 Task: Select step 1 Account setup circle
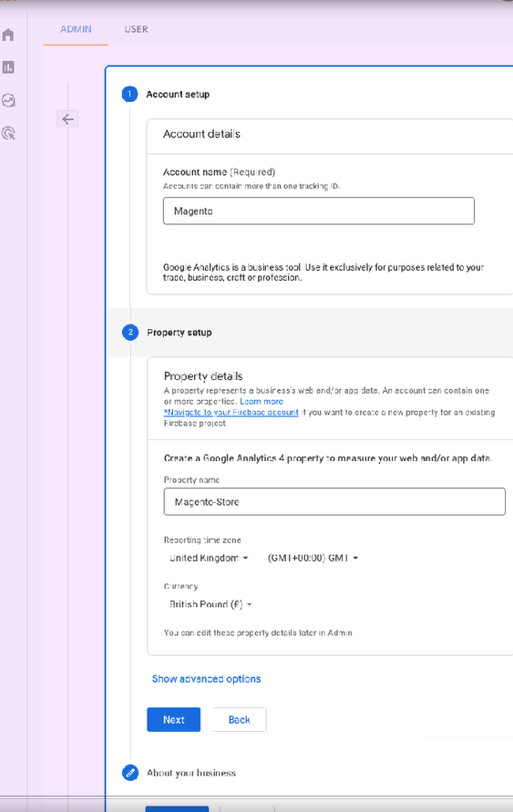(130, 94)
